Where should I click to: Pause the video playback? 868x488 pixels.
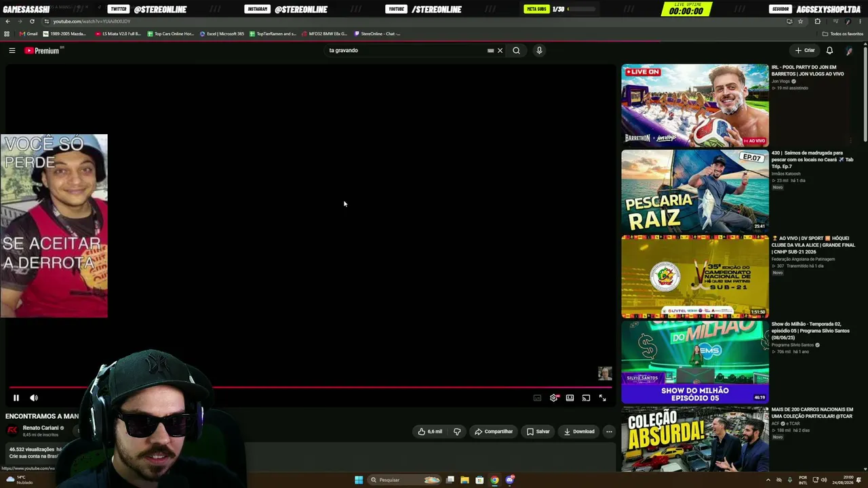16,398
